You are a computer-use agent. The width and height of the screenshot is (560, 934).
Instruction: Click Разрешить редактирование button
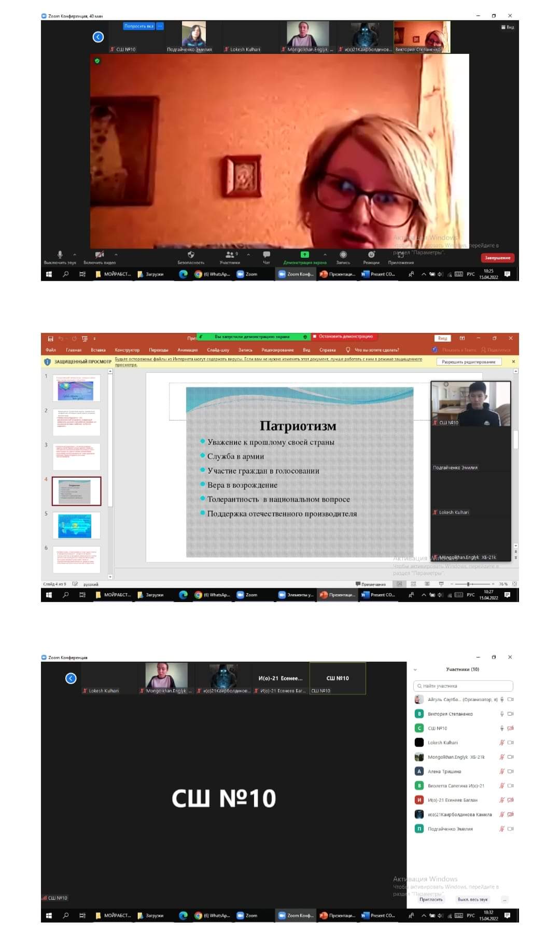(469, 362)
